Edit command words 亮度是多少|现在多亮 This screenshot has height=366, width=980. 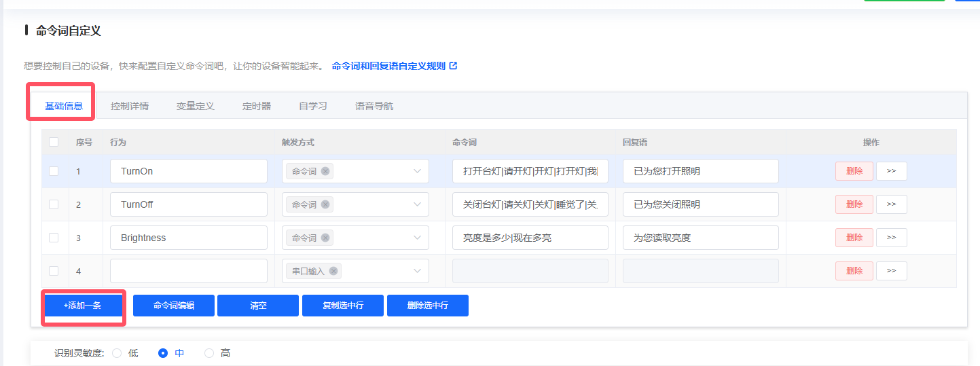[530, 238]
